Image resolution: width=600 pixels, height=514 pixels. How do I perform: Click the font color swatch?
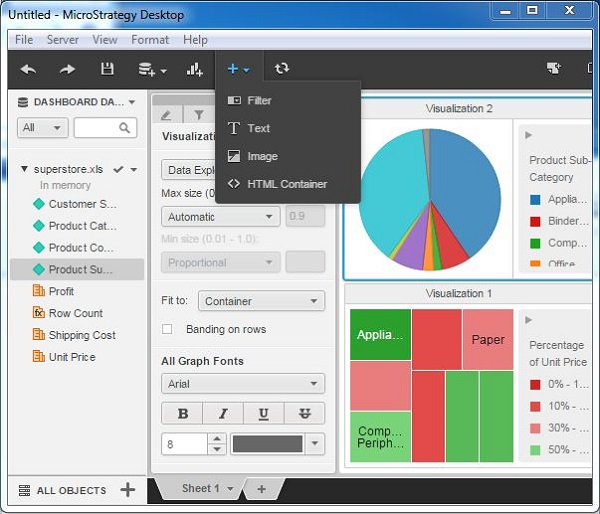click(x=267, y=444)
